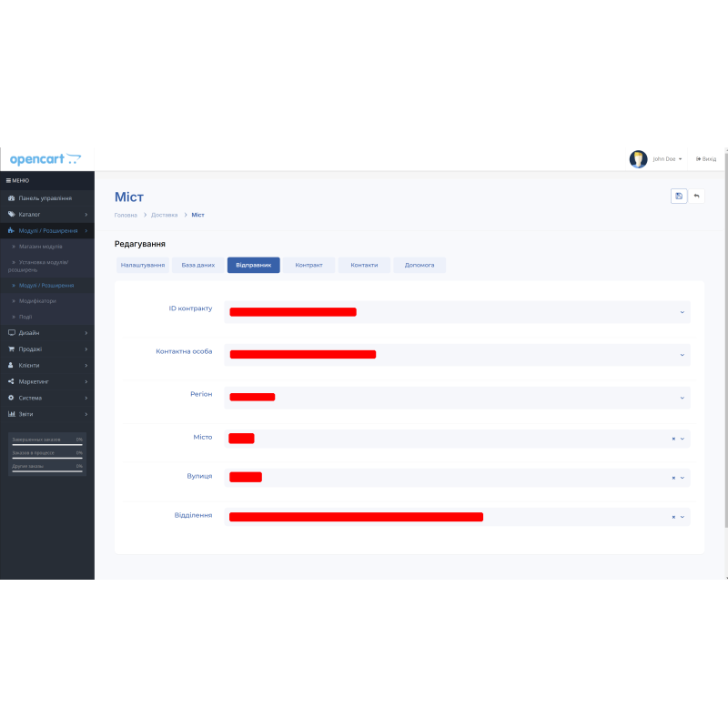728x728 pixels.
Task: Click the Save icon button
Action: point(679,196)
